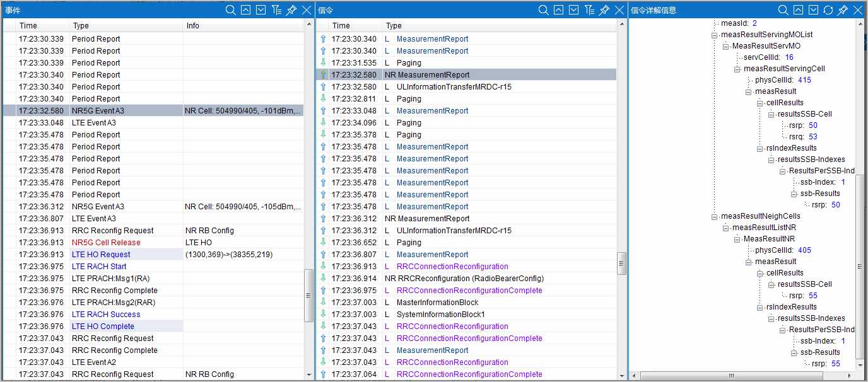Collapse the measResultNeighCells tree node
This screenshot has height=382, width=868.
[715, 216]
